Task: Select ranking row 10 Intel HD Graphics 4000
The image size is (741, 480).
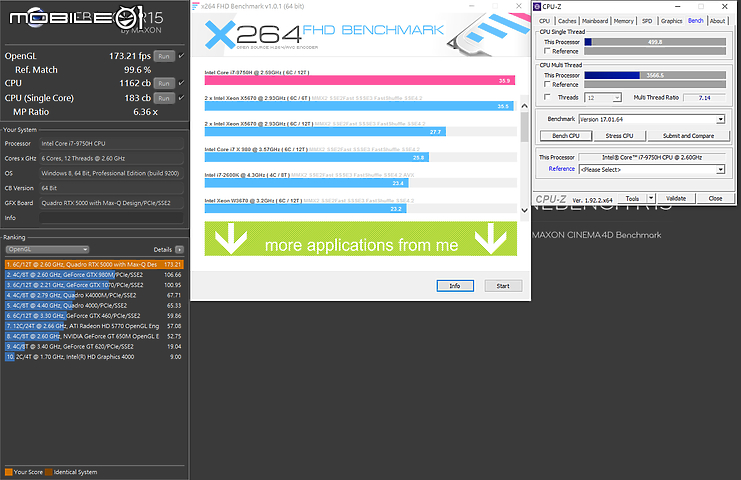Action: (94, 357)
